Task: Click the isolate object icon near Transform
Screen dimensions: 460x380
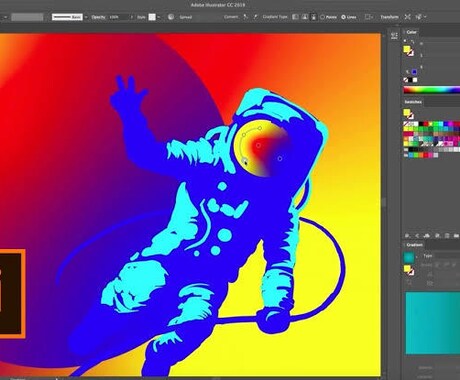Action: click(x=407, y=17)
